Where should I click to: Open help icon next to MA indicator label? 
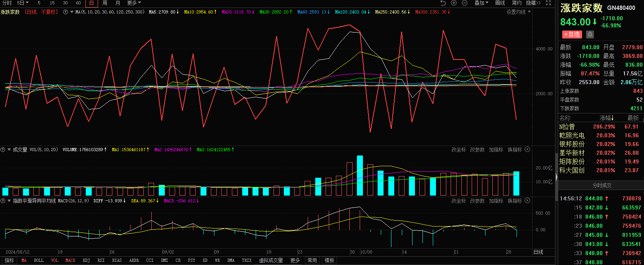click(66, 12)
